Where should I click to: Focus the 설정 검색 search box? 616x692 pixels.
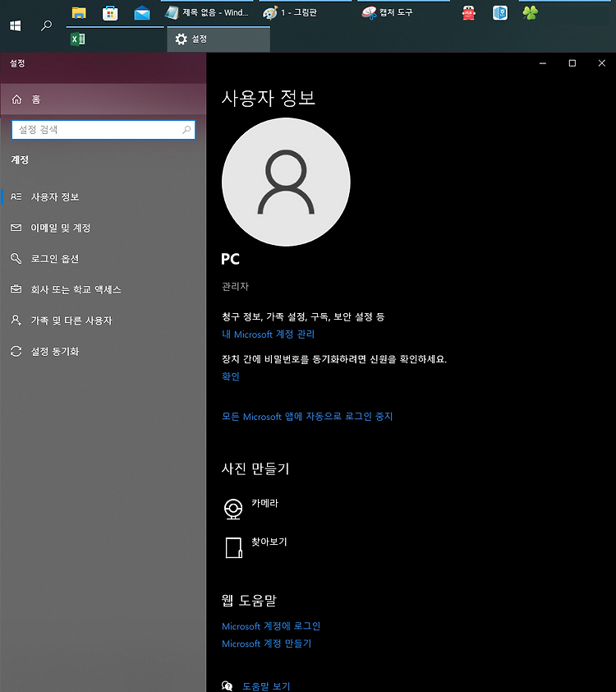[x=103, y=130]
